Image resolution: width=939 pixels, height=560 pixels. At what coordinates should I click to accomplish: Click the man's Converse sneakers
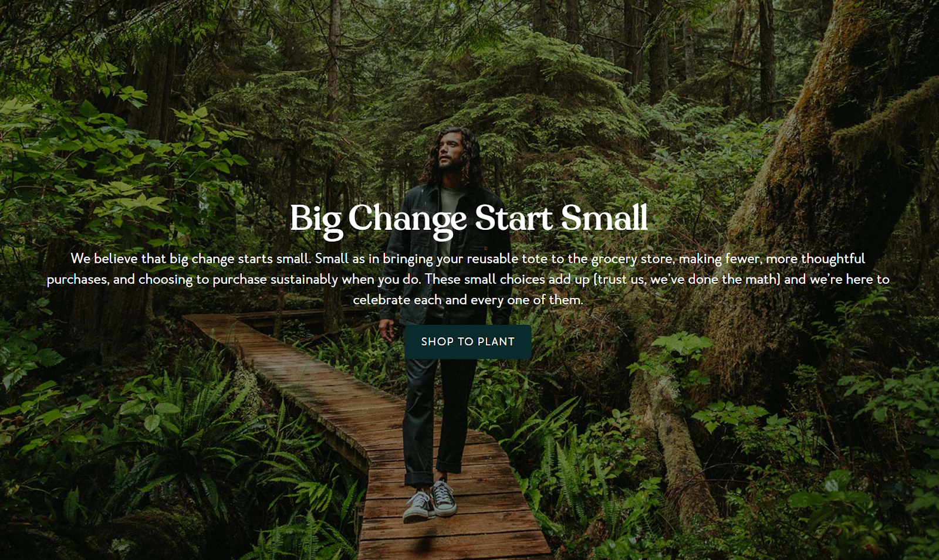coord(431,500)
